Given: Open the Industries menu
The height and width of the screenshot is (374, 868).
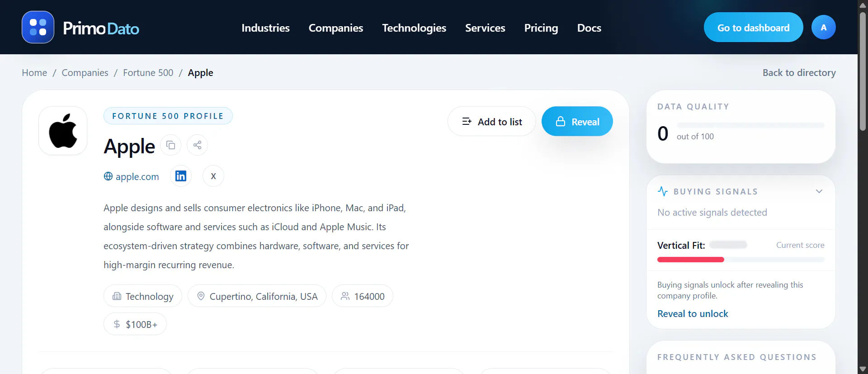Looking at the screenshot, I should pos(265,28).
